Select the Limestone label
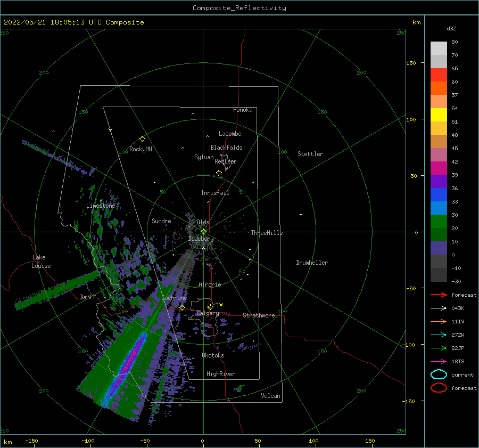The image size is (479, 448). (x=101, y=206)
